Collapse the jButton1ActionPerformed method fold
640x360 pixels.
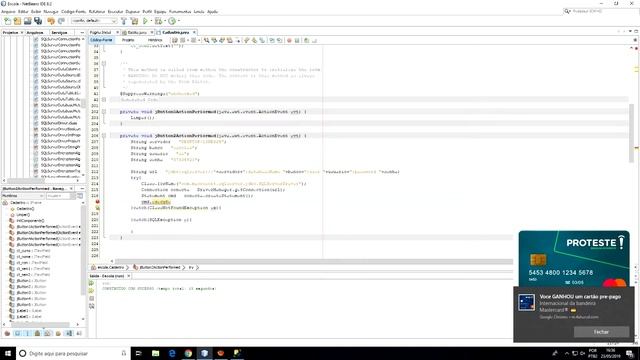click(104, 111)
